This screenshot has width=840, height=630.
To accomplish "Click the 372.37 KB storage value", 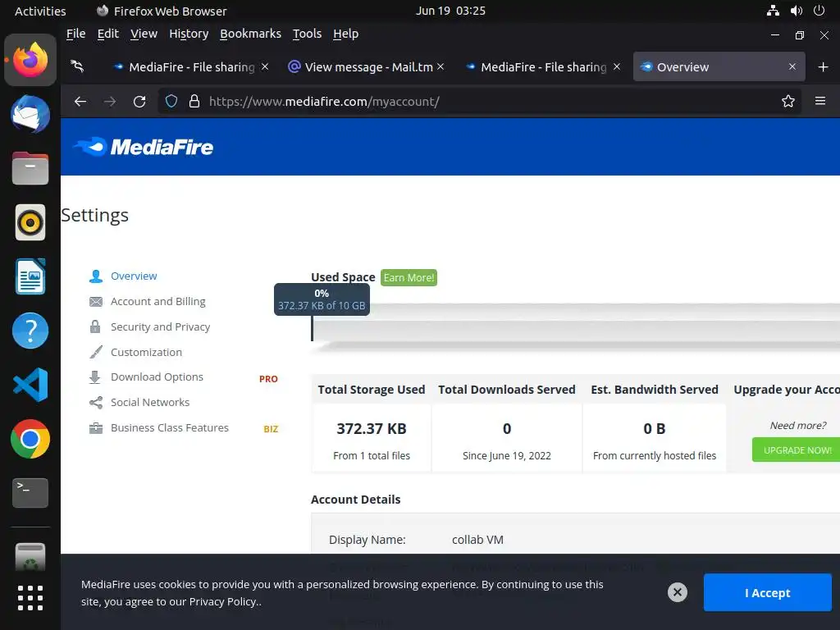I will [372, 428].
